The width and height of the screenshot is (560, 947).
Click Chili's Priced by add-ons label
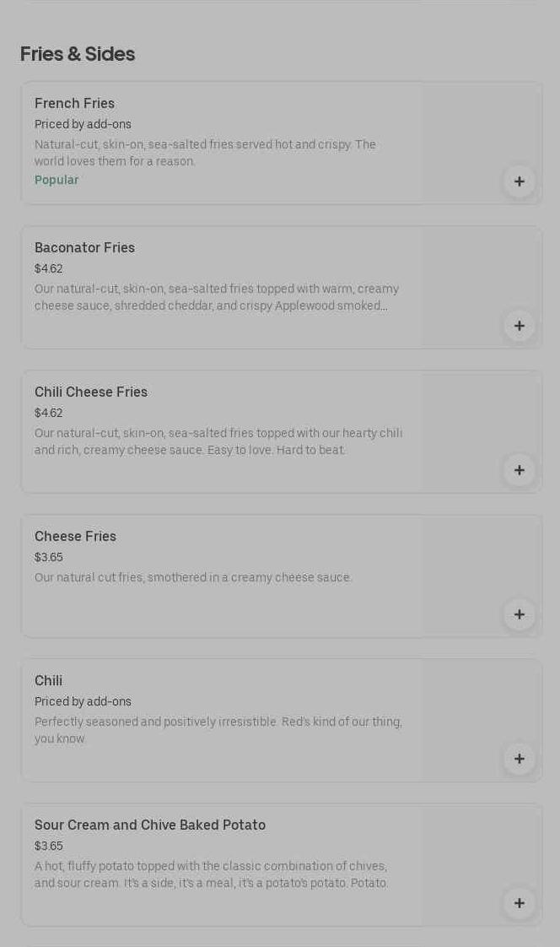pos(83,702)
